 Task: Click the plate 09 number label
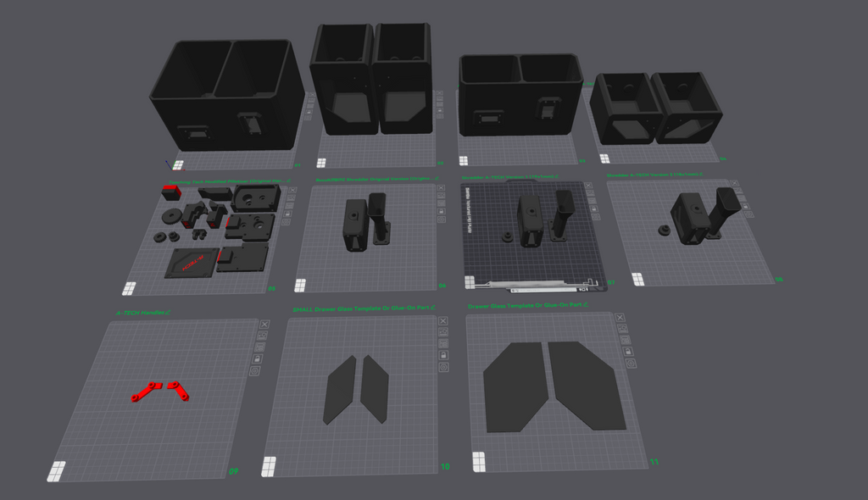pos(234,471)
